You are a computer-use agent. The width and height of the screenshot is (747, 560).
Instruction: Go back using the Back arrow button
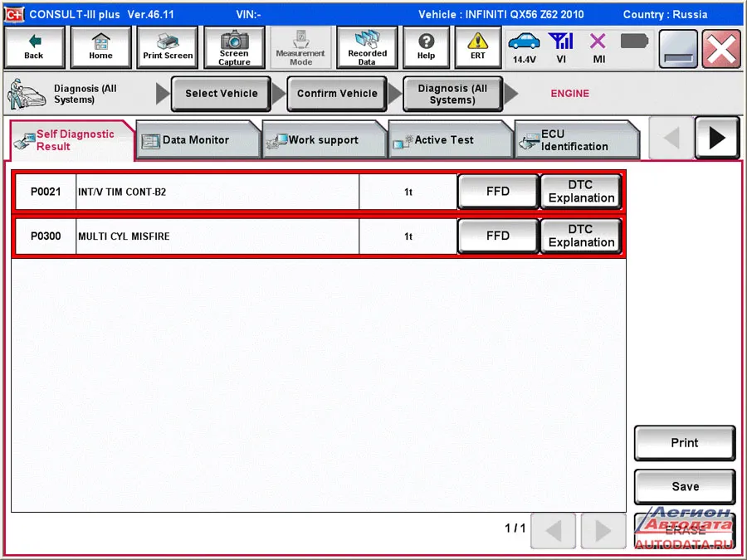(x=34, y=47)
